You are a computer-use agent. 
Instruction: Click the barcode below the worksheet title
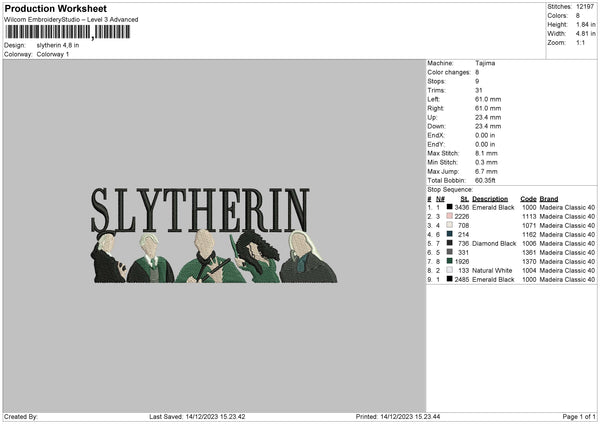tap(49, 33)
